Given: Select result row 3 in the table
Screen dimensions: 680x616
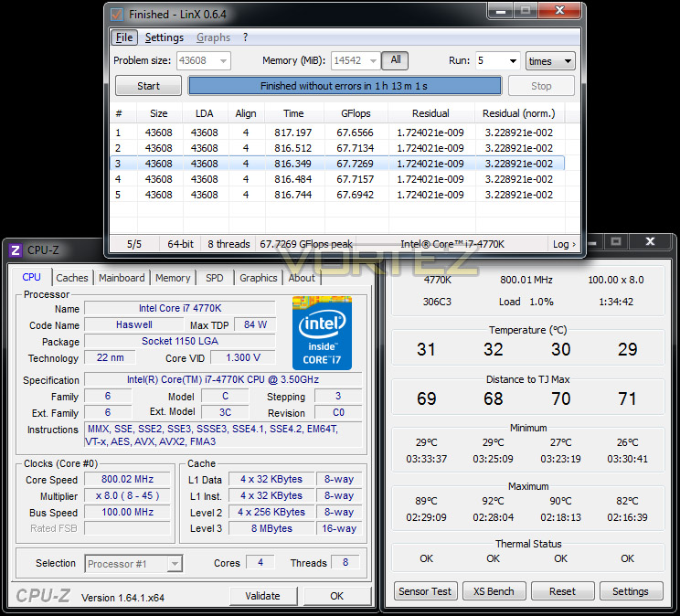Looking at the screenshot, I should coord(337,164).
